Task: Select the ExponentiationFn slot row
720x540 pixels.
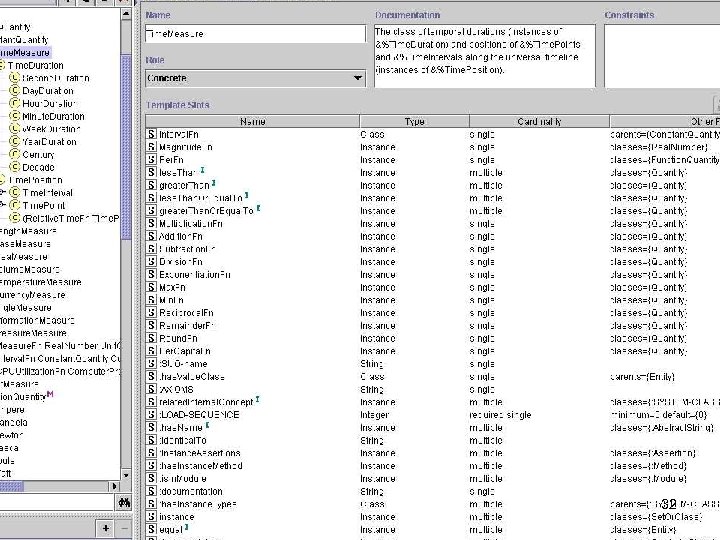Action: [x=433, y=275]
